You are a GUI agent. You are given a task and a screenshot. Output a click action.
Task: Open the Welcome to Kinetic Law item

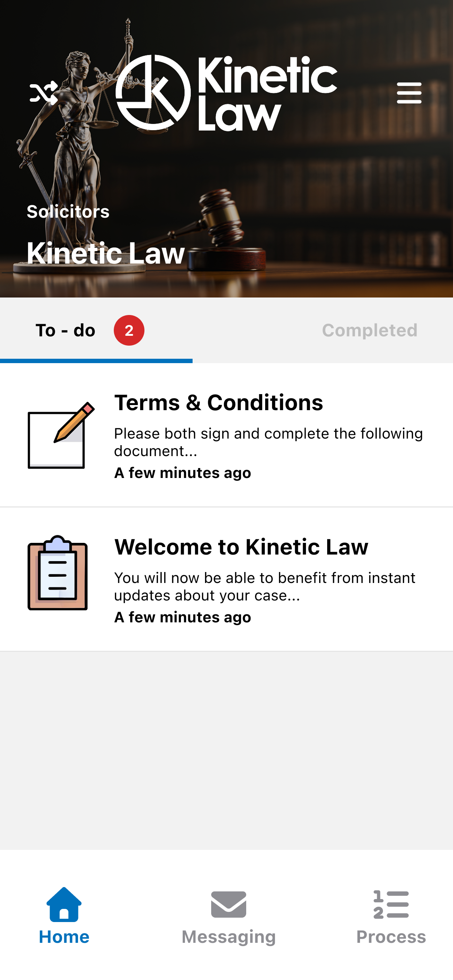tap(226, 579)
